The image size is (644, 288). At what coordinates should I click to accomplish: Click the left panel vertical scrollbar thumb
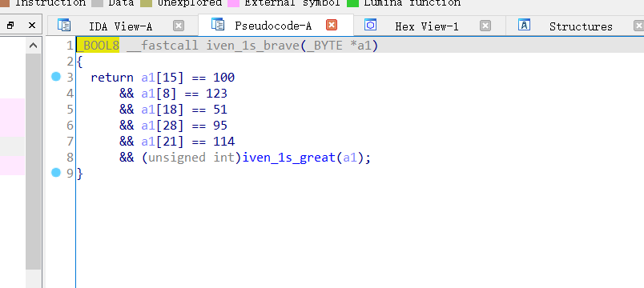[x=34, y=162]
